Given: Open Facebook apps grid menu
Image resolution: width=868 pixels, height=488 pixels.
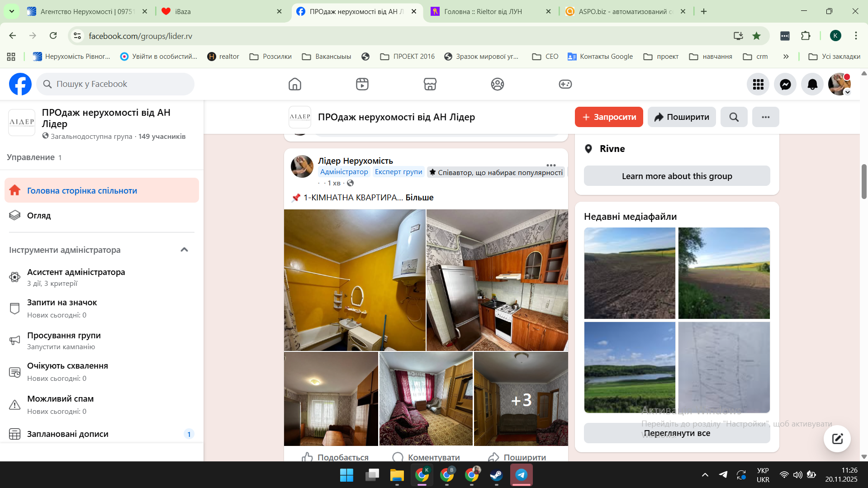Looking at the screenshot, I should click(758, 84).
